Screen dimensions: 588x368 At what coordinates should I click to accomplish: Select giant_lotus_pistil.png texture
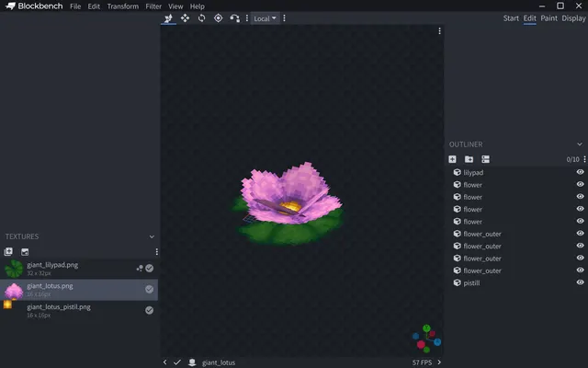coord(79,311)
